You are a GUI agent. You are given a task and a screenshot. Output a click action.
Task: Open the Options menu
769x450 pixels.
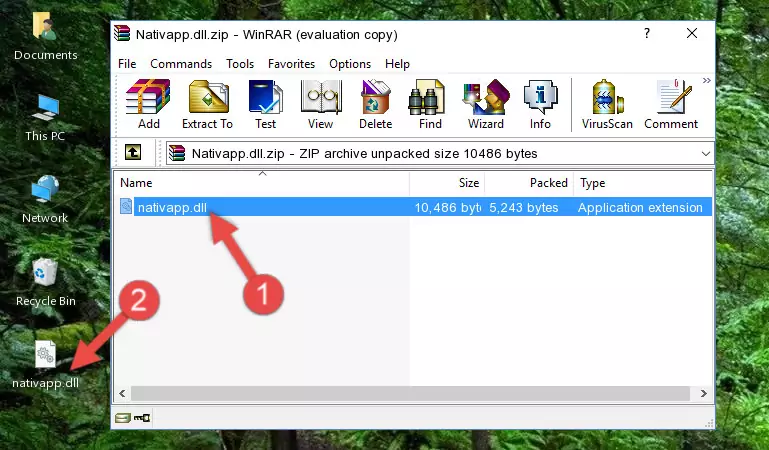(x=350, y=64)
